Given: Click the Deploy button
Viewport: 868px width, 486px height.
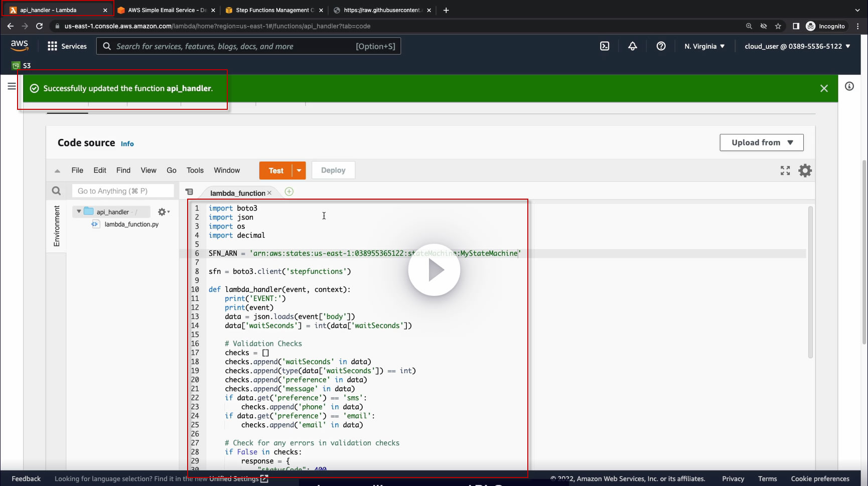Looking at the screenshot, I should tap(333, 171).
